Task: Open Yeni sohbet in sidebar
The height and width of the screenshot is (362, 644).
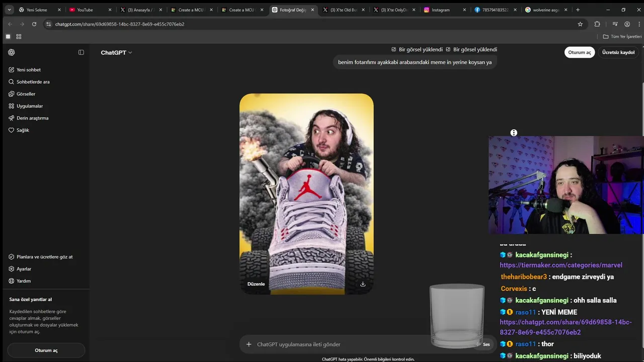Action: click(46, 70)
